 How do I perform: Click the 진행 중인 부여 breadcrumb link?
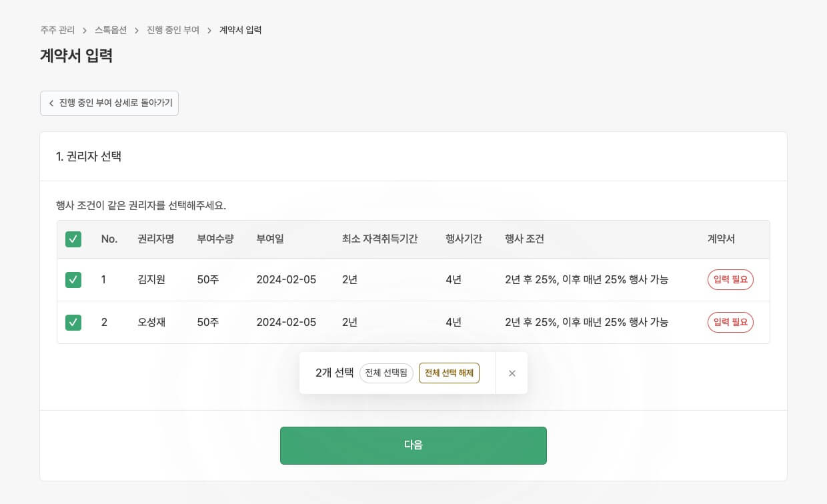coord(173,30)
